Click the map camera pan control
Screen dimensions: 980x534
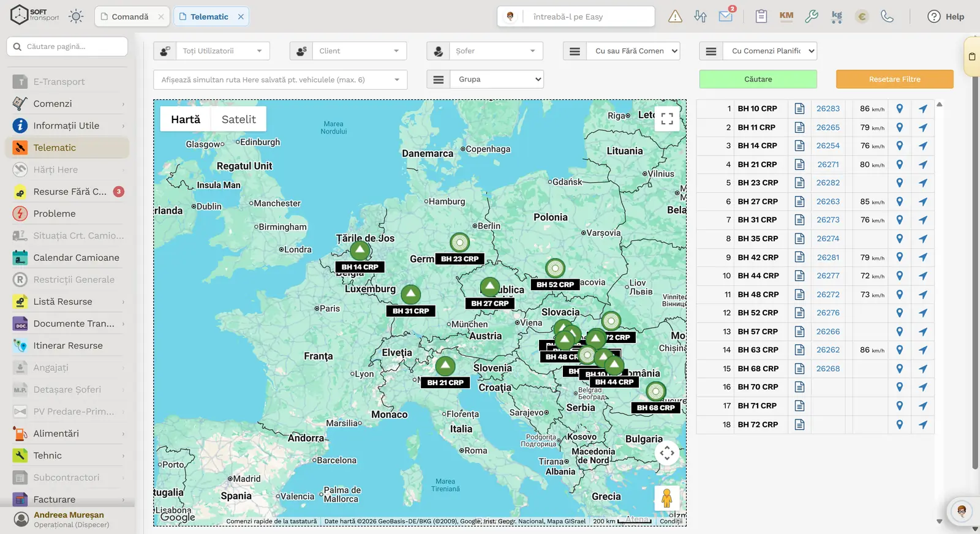coord(667,453)
